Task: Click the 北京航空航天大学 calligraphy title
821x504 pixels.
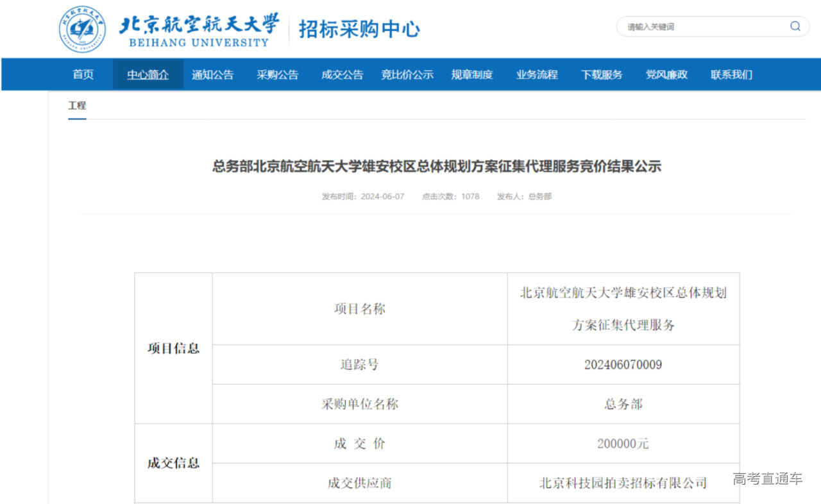Action: pyautogui.click(x=199, y=25)
